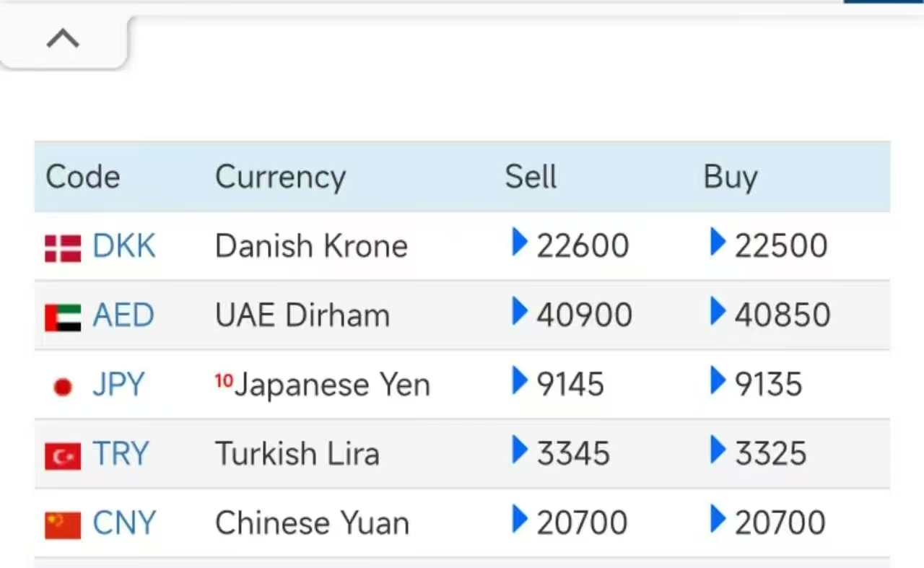Click the Sell column header
Screen dimensions: 924x568
pyautogui.click(x=531, y=177)
